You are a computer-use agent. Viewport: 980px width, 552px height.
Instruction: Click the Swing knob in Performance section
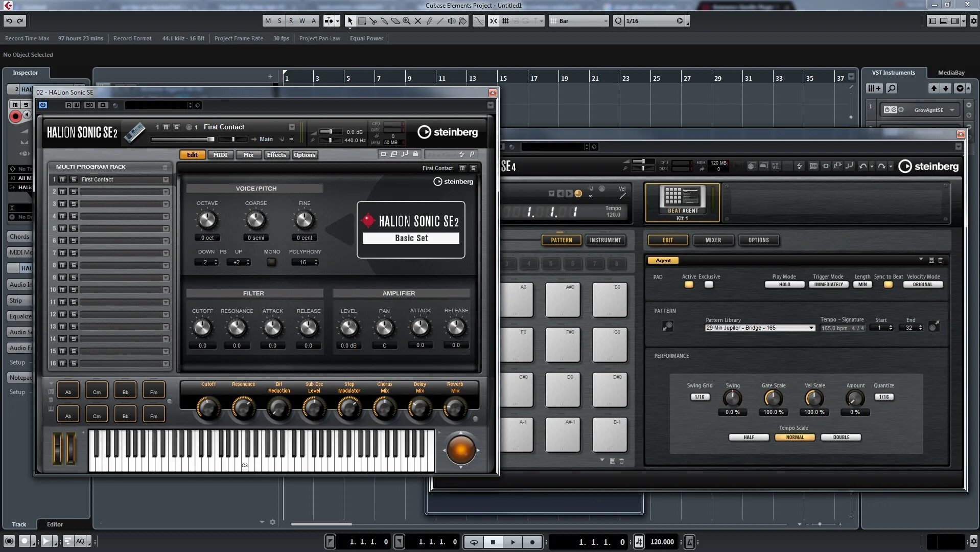point(732,398)
